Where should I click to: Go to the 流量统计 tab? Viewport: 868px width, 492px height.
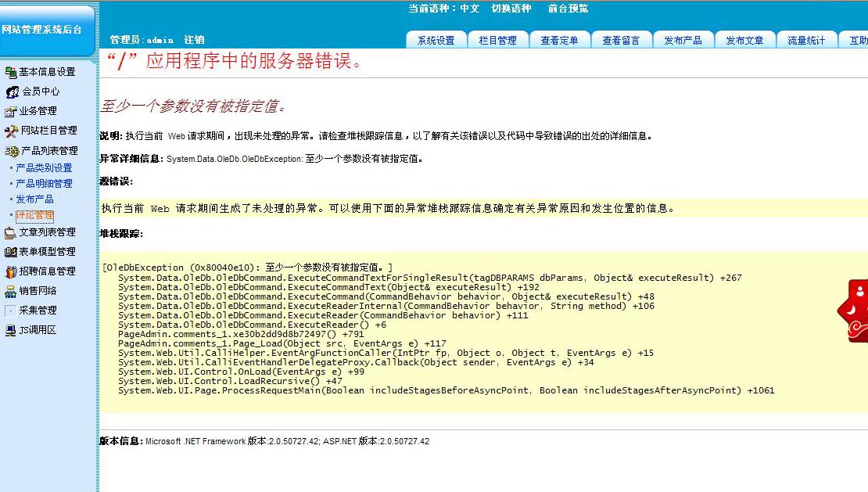click(805, 41)
